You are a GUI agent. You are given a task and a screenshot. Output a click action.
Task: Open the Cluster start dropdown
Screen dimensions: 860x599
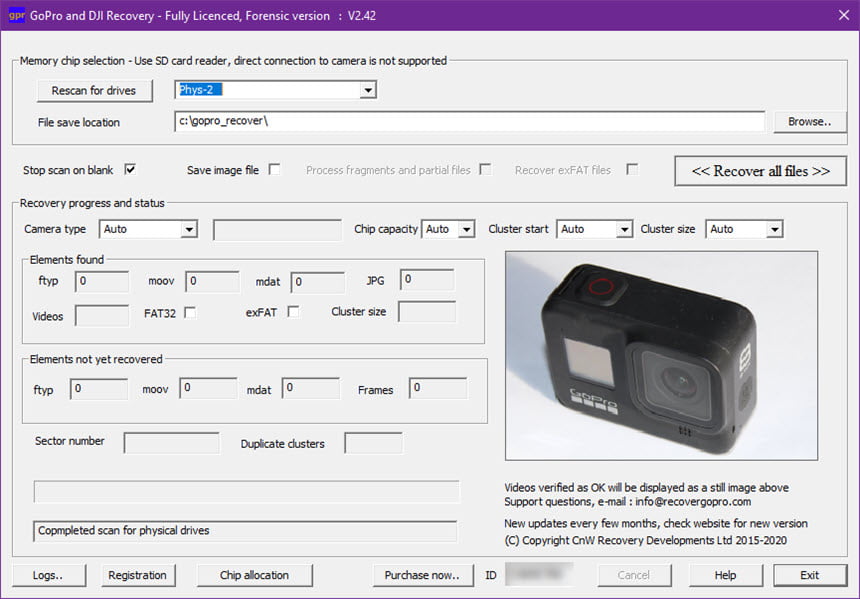tap(624, 229)
